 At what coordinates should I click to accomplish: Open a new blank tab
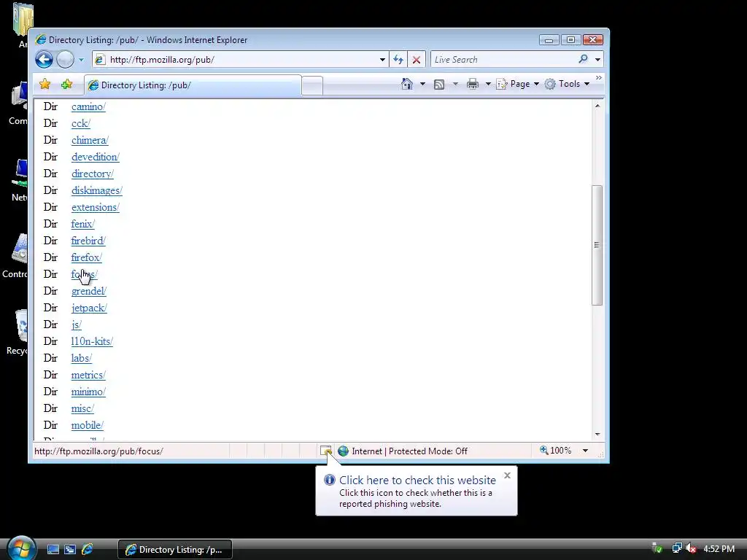312,86
